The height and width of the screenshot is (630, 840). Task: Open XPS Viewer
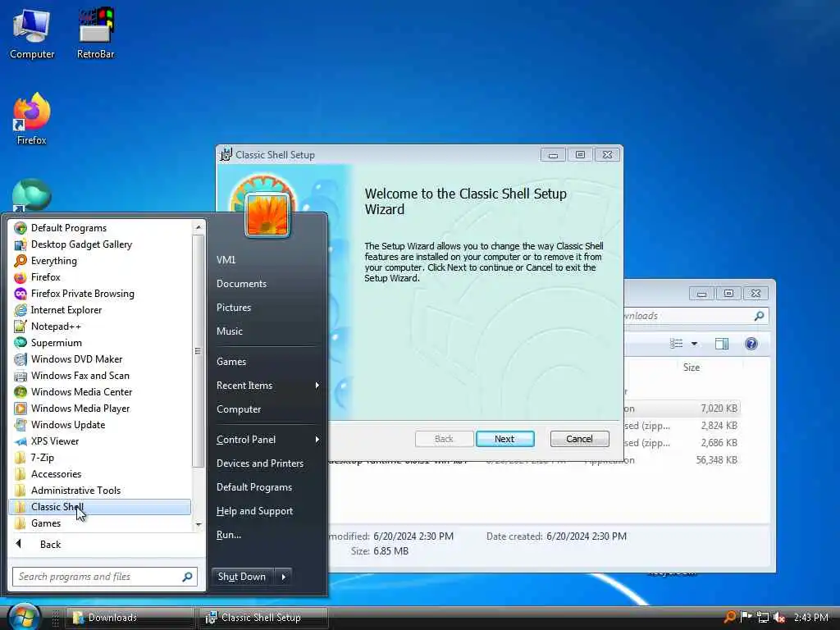55,441
